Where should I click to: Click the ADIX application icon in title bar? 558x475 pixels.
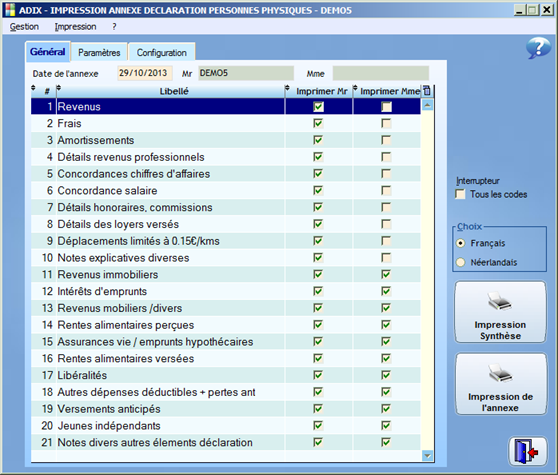pos(10,10)
